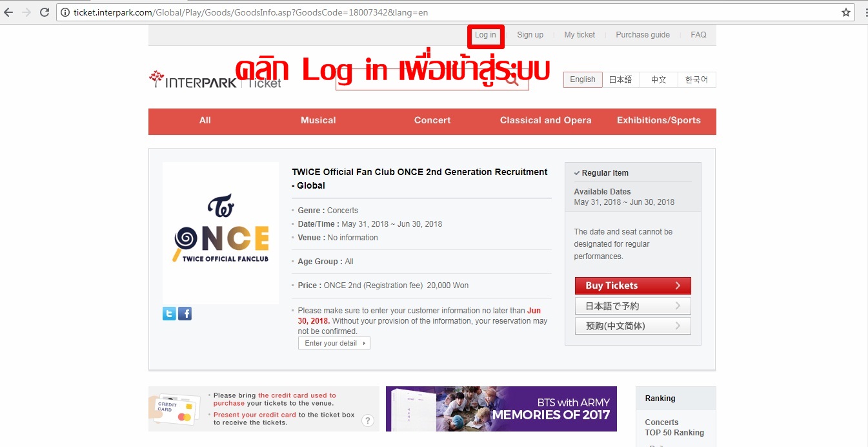The height and width of the screenshot is (447, 868).
Task: Click 日本語で予約 booking button
Action: (x=632, y=306)
